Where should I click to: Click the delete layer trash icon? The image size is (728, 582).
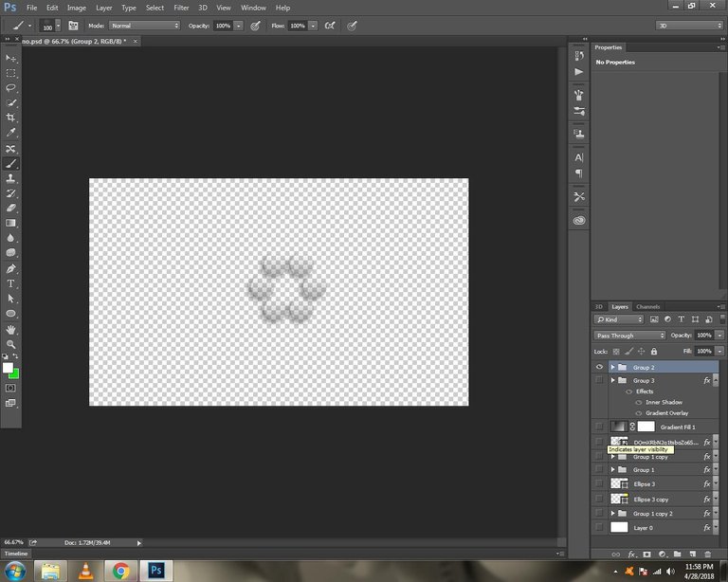(707, 555)
